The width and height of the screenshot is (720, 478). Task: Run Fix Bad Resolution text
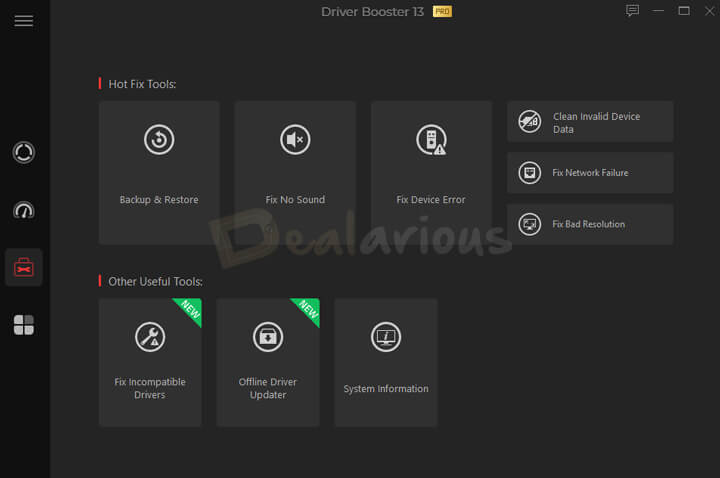click(588, 224)
